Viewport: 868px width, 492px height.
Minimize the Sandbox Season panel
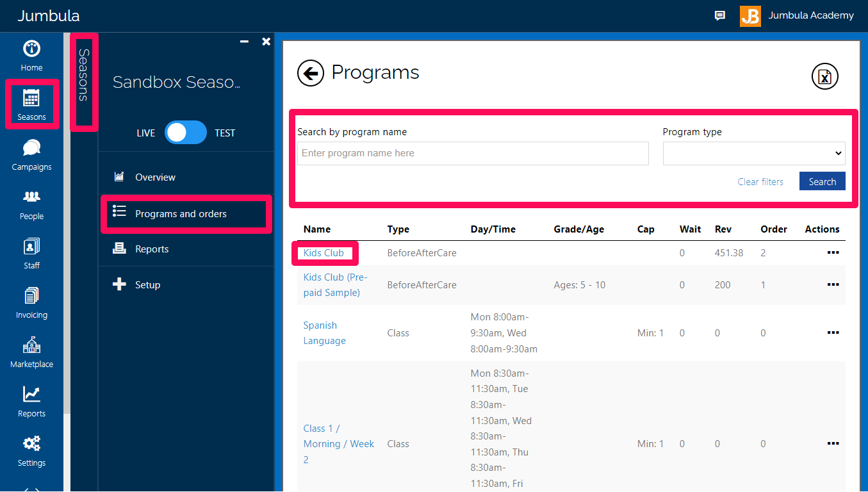pyautogui.click(x=244, y=41)
